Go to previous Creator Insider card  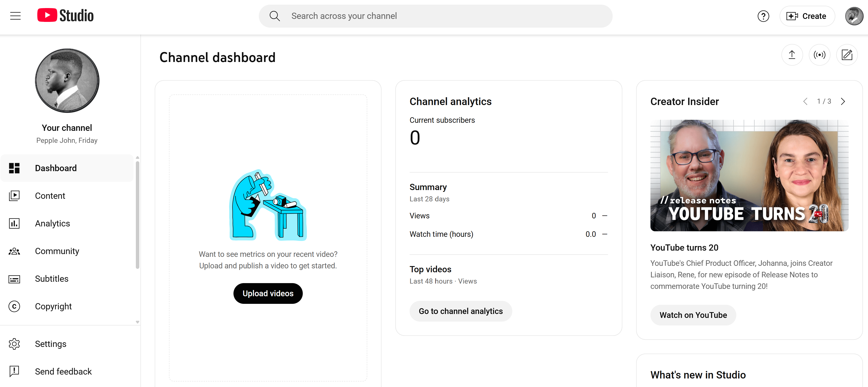[x=805, y=101]
